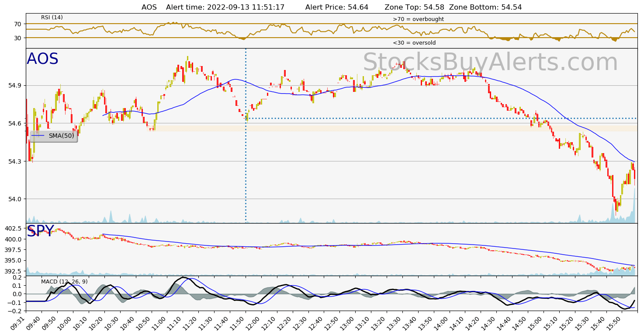Viewport: 644px width, 336px height.
Task: Click the '54.3' price axis label
Action: click(16, 161)
